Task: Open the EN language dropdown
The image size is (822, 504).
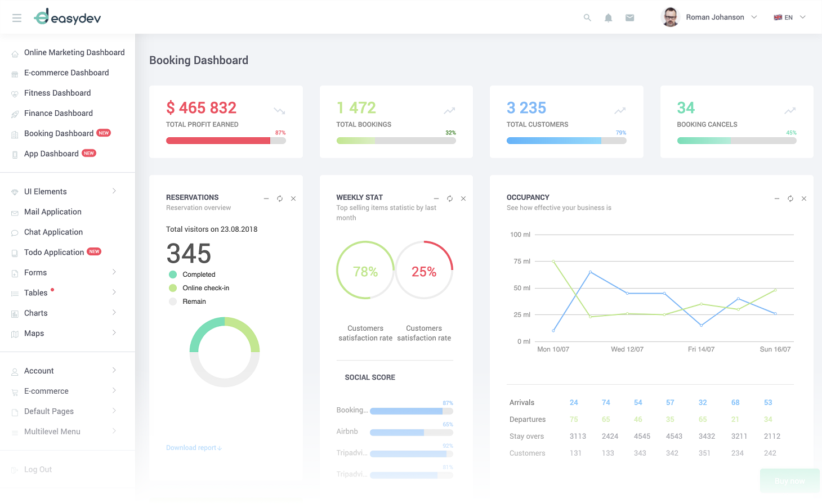Action: tap(789, 17)
